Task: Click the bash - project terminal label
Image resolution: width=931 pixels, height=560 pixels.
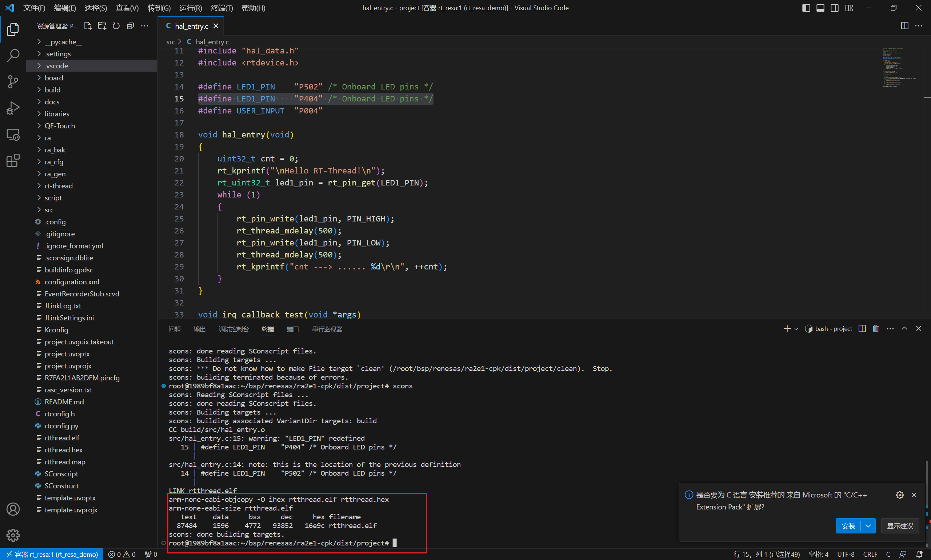Action: click(x=829, y=329)
